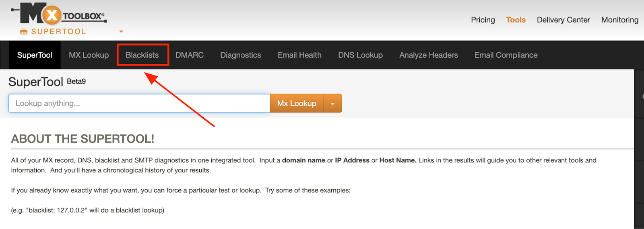Open the DNS Lookup tab

pos(360,55)
